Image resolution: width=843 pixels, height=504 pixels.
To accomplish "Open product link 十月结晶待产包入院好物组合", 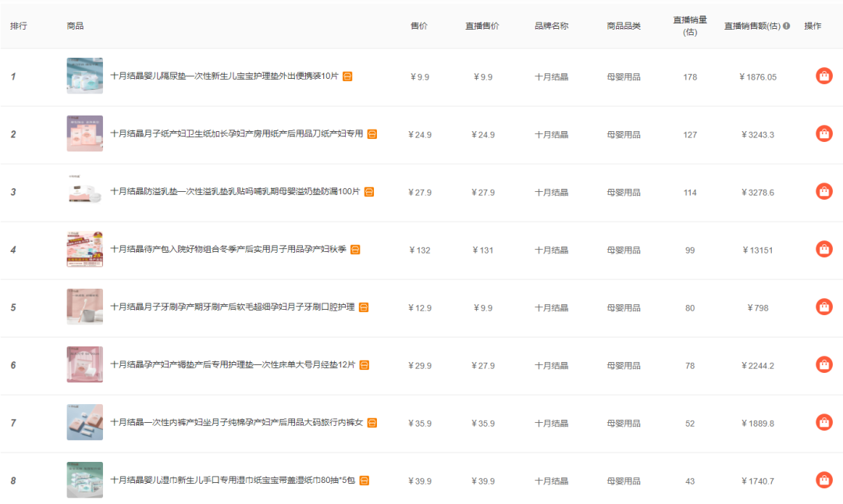I will pos(228,249).
